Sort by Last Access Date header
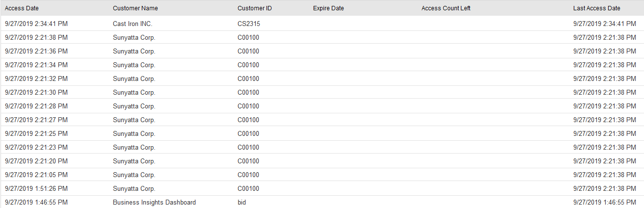 (x=596, y=8)
